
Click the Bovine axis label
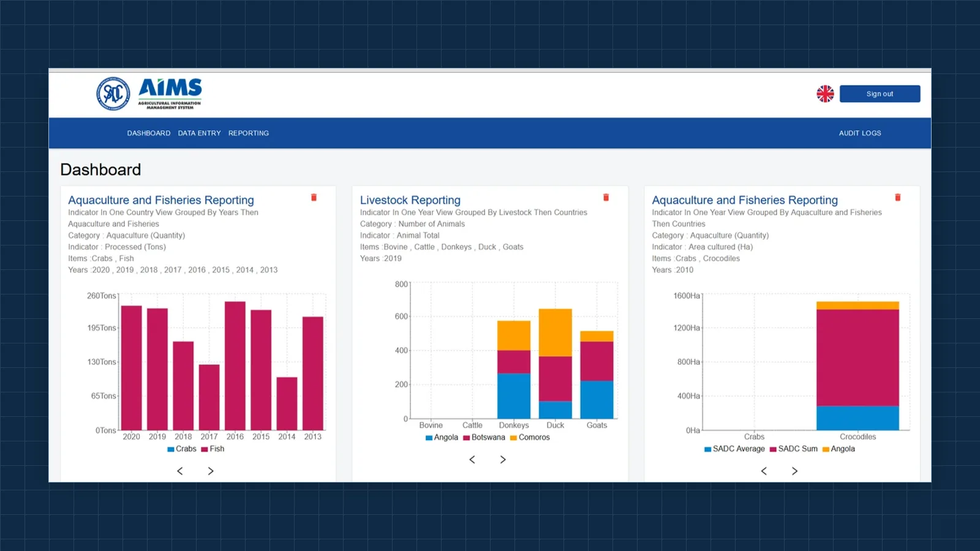pos(431,425)
